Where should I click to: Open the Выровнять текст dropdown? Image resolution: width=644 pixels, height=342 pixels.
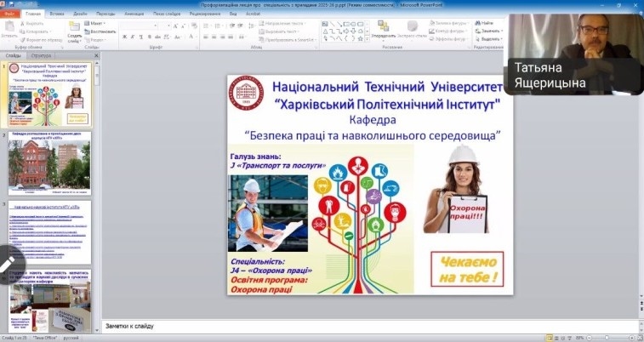280,31
